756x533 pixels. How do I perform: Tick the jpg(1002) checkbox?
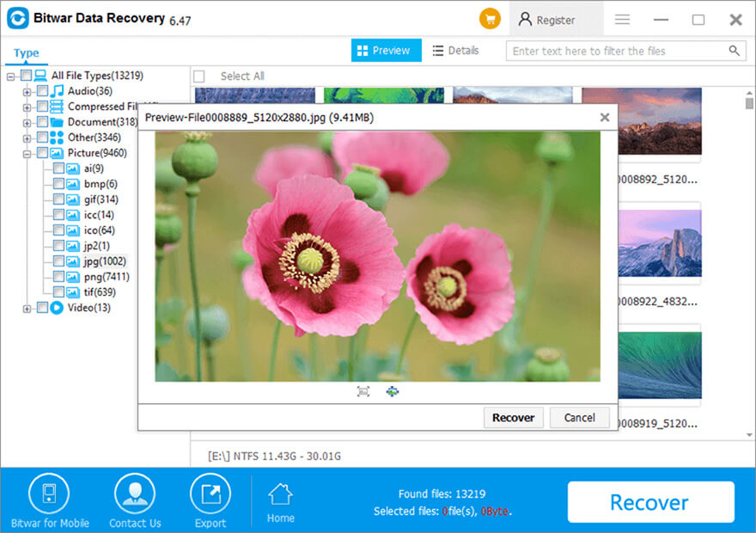pyautogui.click(x=58, y=261)
